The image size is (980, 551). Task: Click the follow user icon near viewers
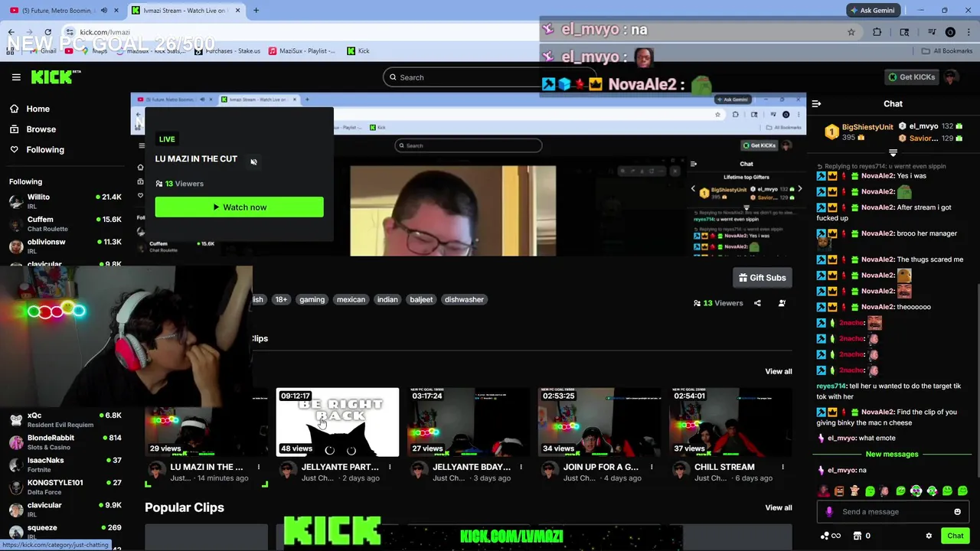click(x=782, y=303)
